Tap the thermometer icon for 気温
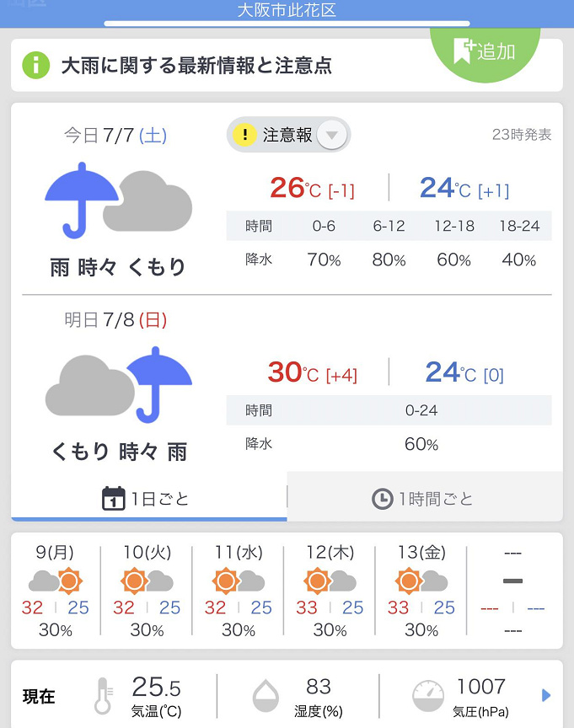The image size is (574, 728). point(104,696)
